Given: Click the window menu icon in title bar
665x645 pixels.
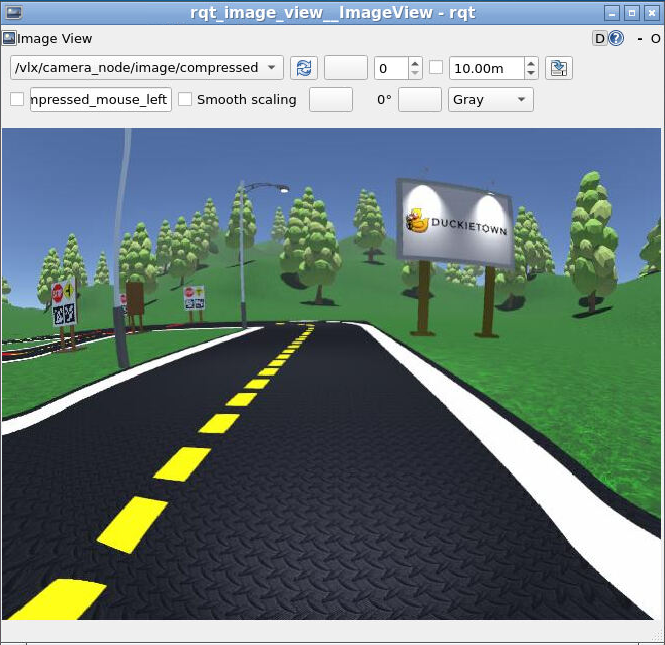Looking at the screenshot, I should click(10, 12).
